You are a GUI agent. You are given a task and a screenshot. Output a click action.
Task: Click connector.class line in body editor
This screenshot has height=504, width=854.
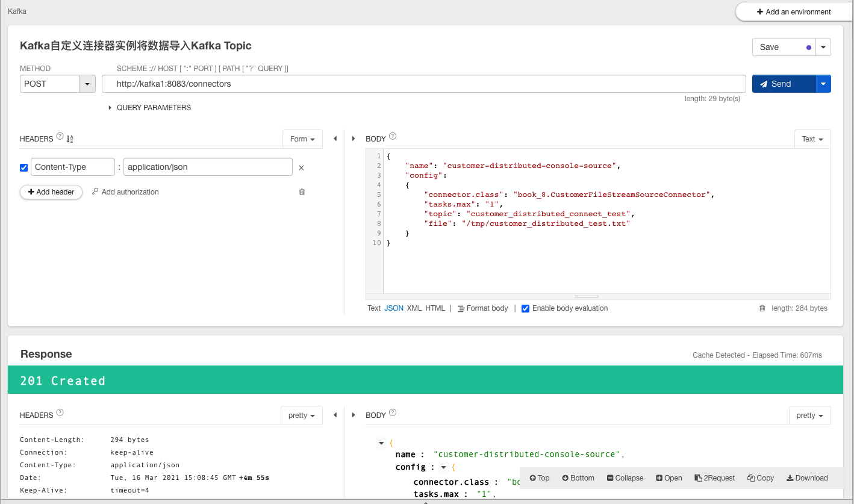pyautogui.click(x=569, y=194)
